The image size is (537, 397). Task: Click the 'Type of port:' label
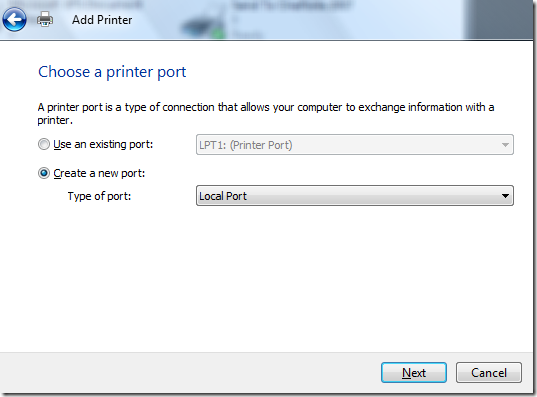tap(99, 196)
